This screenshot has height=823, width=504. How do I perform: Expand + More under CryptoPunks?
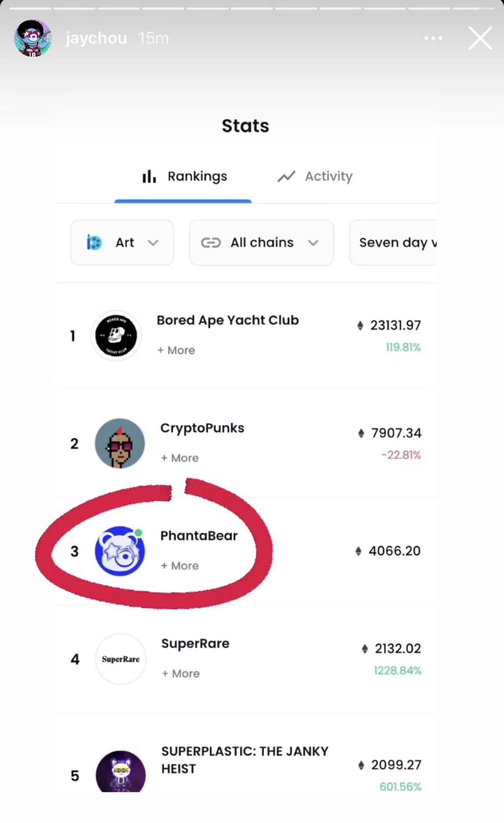tap(180, 458)
